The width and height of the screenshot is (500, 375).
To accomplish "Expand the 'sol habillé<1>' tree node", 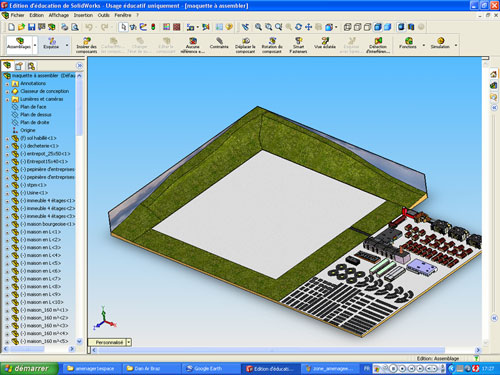I will coord(7,138).
